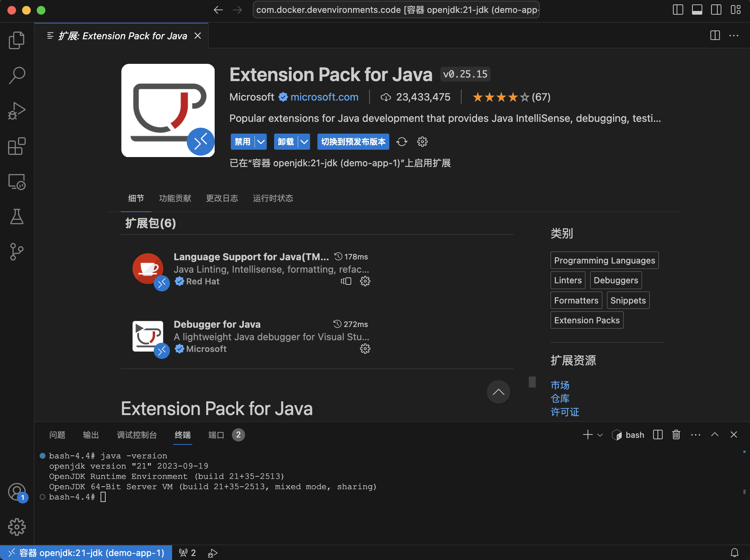Open microsoft.com publisher link

click(324, 97)
